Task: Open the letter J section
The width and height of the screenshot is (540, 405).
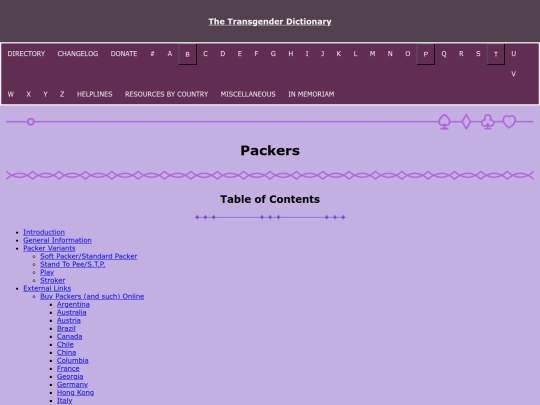Action: click(x=322, y=54)
